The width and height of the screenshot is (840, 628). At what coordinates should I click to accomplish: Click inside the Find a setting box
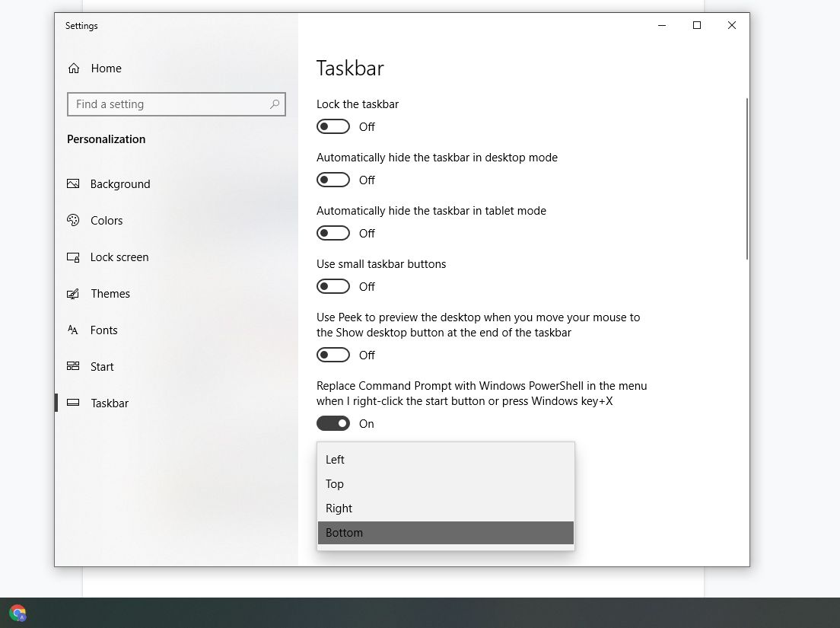pyautogui.click(x=152, y=104)
